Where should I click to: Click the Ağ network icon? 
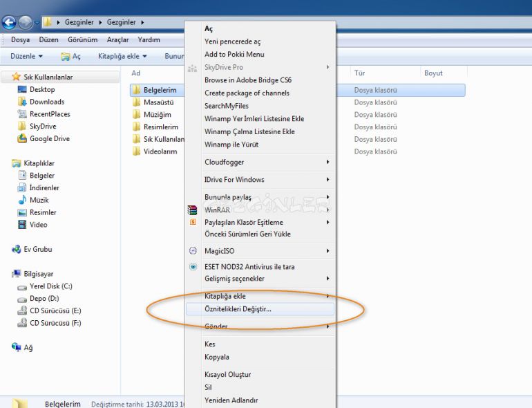(x=16, y=347)
